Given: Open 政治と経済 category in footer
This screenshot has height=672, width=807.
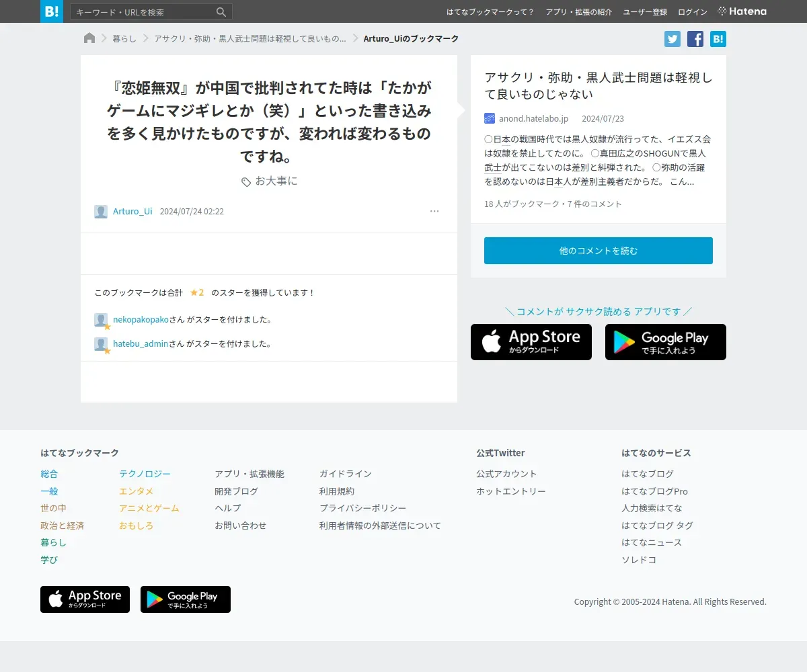Looking at the screenshot, I should coord(62,526).
